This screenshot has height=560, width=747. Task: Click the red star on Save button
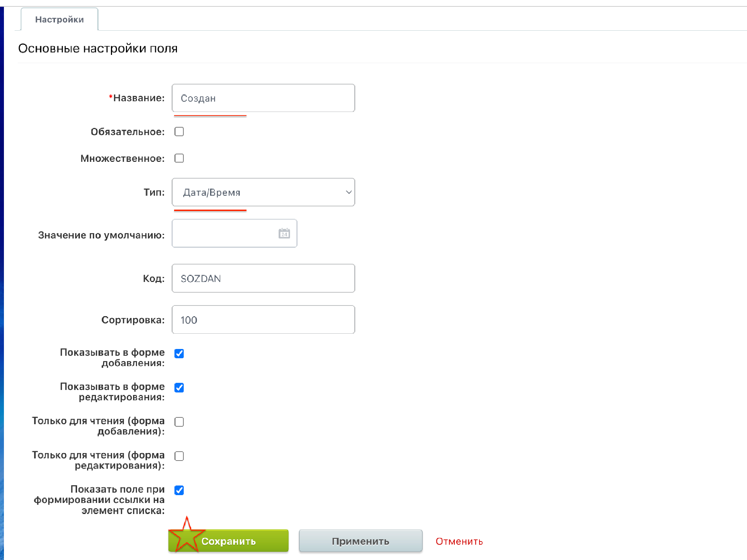pos(186,536)
